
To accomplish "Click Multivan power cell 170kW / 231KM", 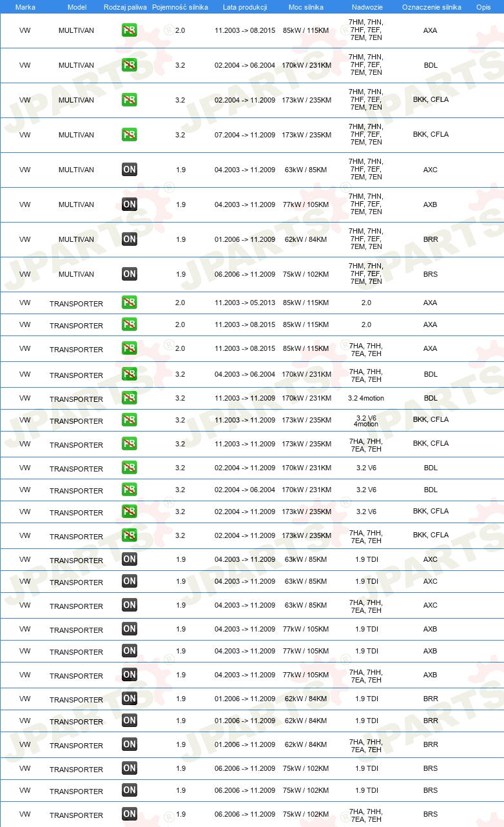I will point(306,65).
